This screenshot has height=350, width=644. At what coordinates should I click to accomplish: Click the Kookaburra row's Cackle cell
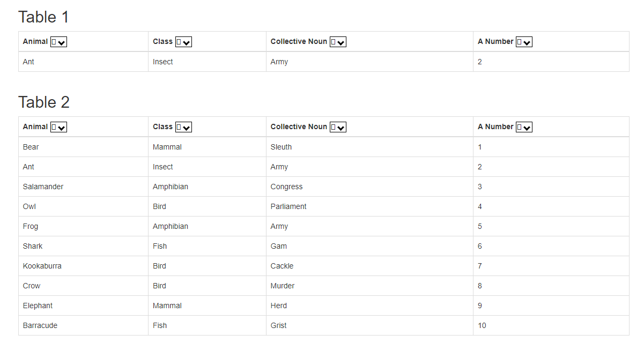pos(282,266)
